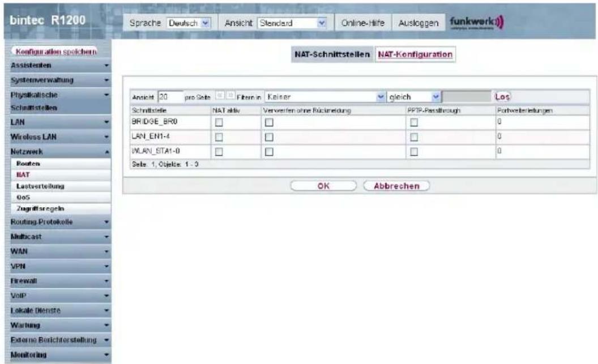Switch to NAT-Konfiguration tab
The width and height of the screenshot is (598, 364).
(x=415, y=54)
